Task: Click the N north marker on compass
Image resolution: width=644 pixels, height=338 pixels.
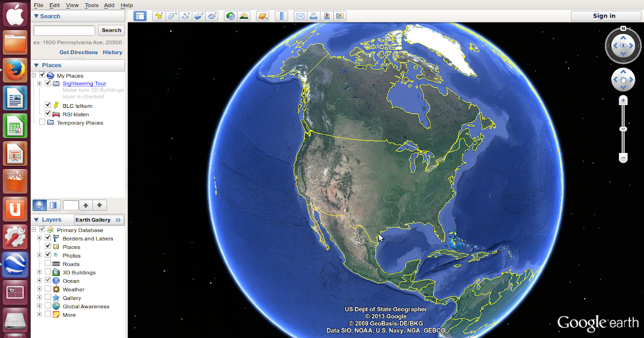Action: click(x=623, y=28)
